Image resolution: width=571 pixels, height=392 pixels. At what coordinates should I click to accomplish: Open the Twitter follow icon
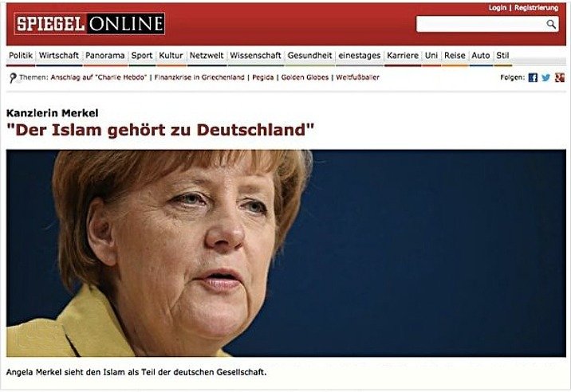point(545,77)
